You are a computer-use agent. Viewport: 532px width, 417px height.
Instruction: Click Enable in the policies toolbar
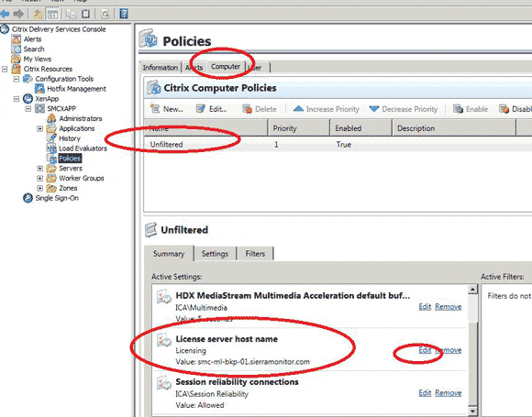click(471, 109)
